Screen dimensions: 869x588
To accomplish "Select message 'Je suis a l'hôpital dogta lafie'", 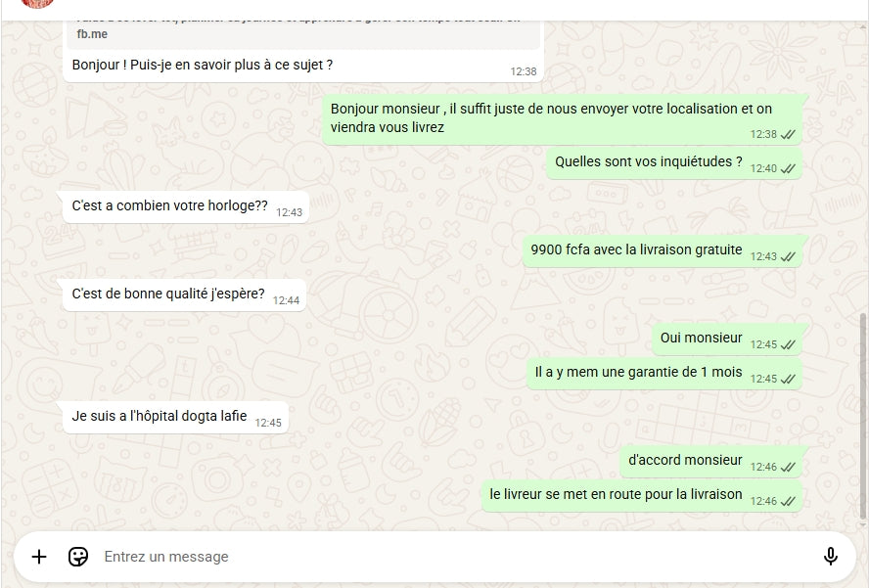I will click(160, 416).
